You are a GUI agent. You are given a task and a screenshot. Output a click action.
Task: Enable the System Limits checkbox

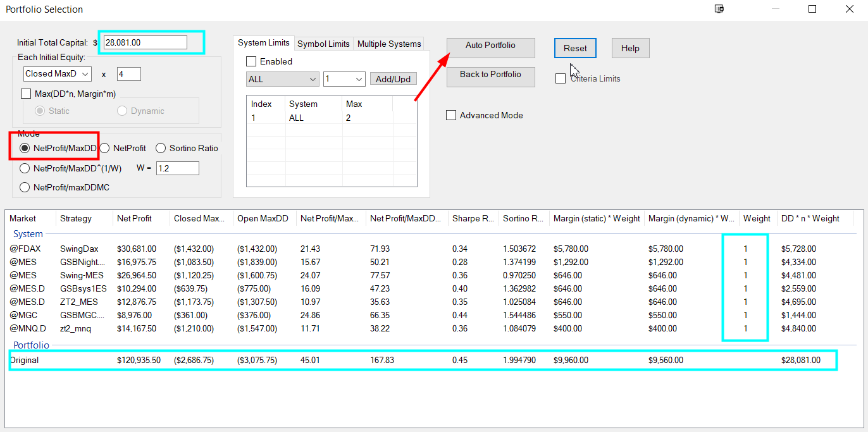click(x=251, y=61)
